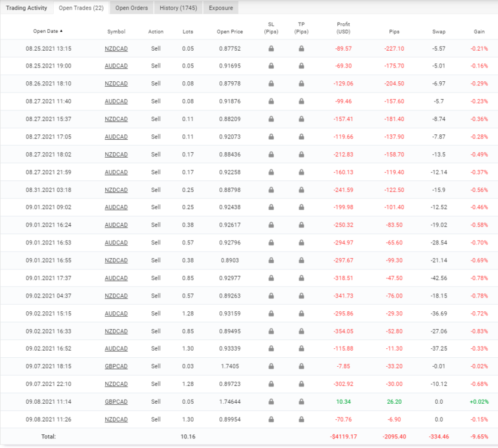Sort by the Open Date column header
The image size is (498, 448).
[x=48, y=31]
